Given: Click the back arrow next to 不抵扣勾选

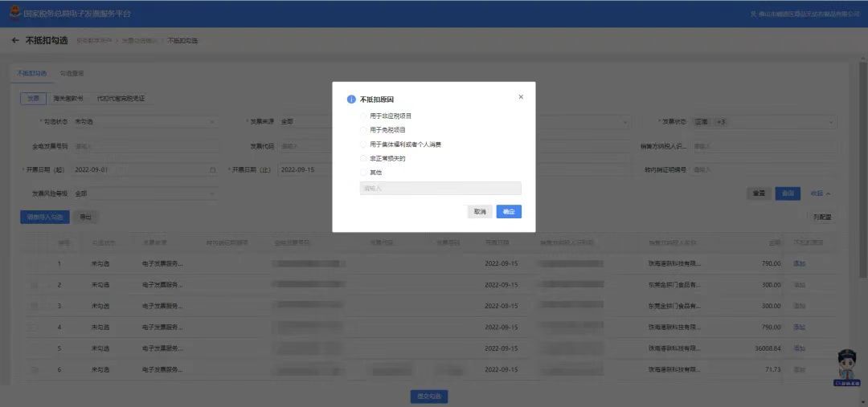Looking at the screenshot, I should click(15, 40).
